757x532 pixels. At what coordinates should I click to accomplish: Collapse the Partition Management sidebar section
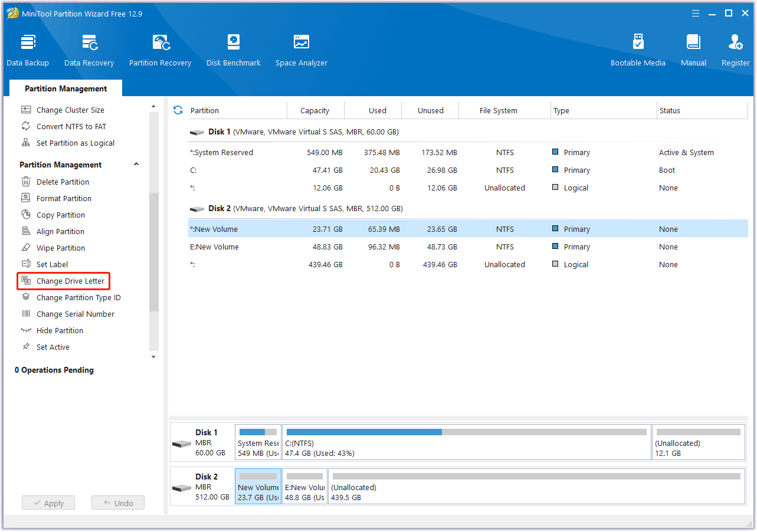(x=136, y=165)
